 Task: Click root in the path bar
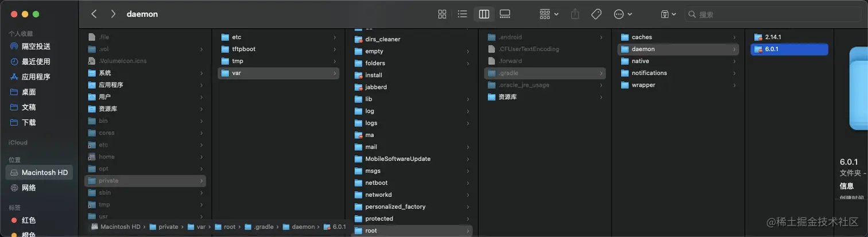[x=225, y=227]
